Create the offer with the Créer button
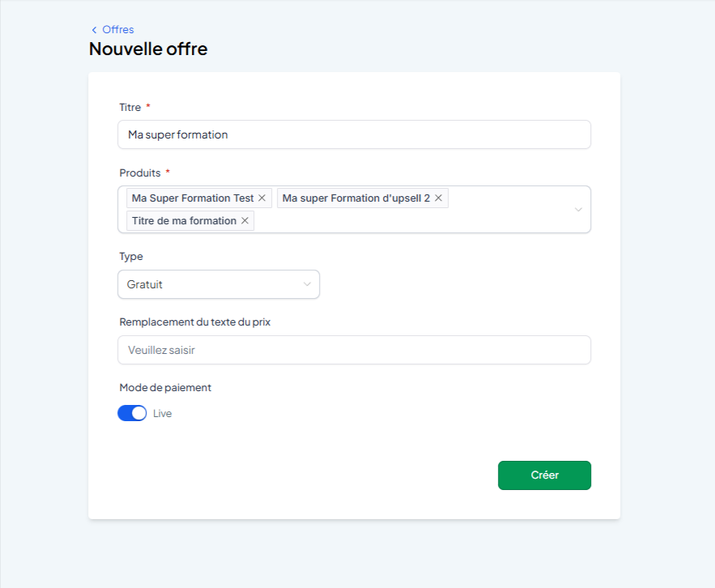 544,475
